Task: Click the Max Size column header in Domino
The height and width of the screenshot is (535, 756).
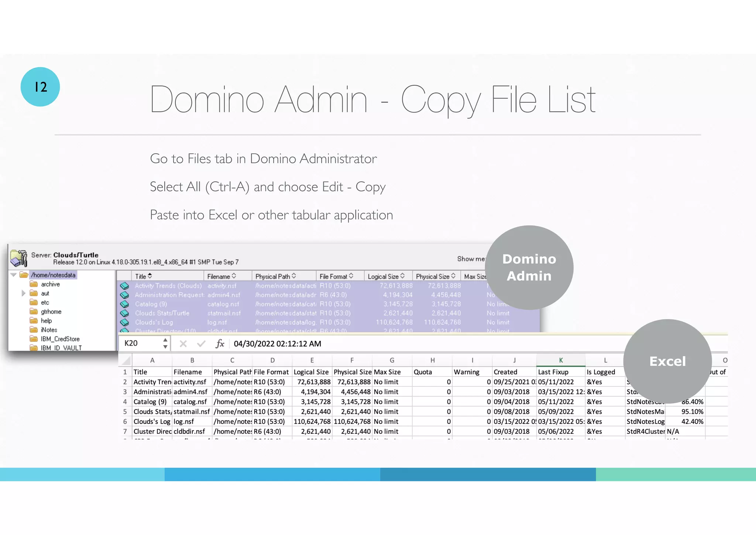Action: coord(475,276)
